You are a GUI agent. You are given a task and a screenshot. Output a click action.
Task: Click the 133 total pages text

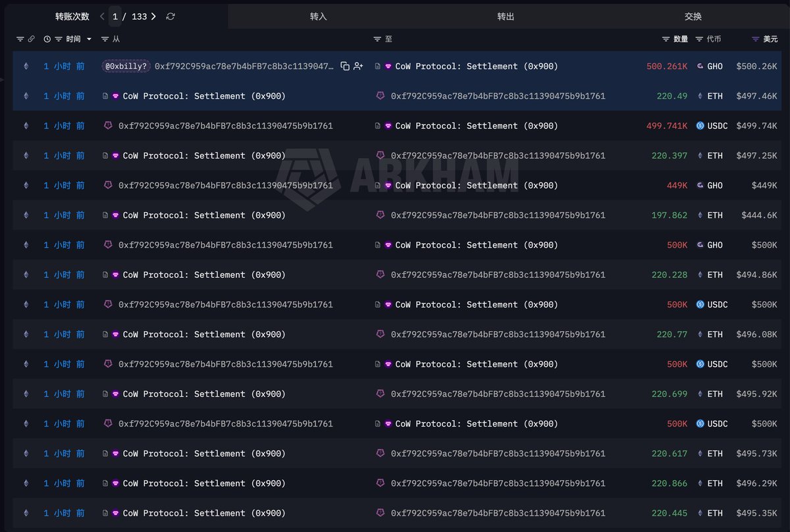tap(139, 16)
